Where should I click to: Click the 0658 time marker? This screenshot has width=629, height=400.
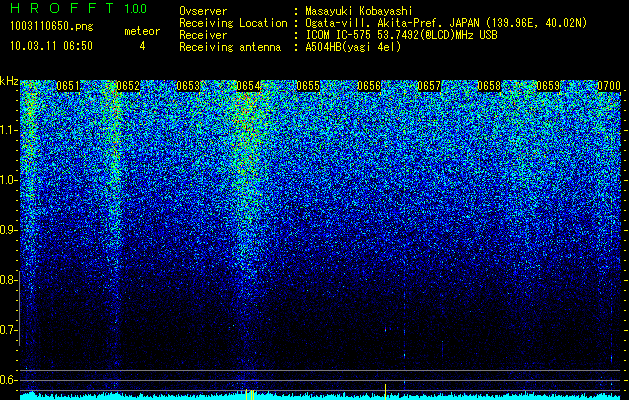pyautogui.click(x=489, y=86)
